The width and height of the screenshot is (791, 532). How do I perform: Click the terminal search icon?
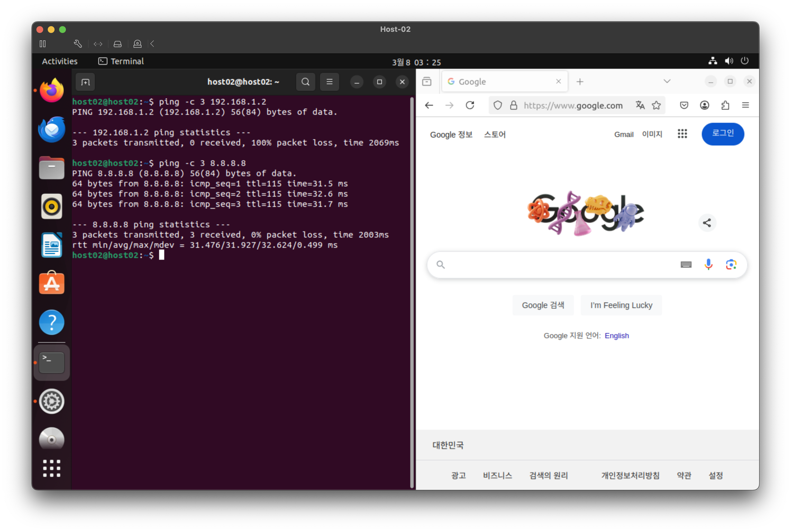click(x=305, y=82)
